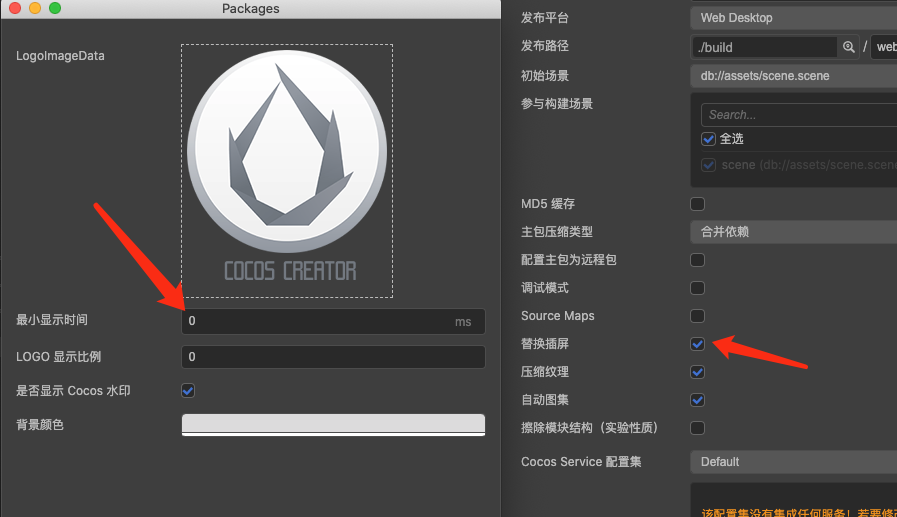
Task: Close the Packages window with red button
Action: (x=15, y=8)
